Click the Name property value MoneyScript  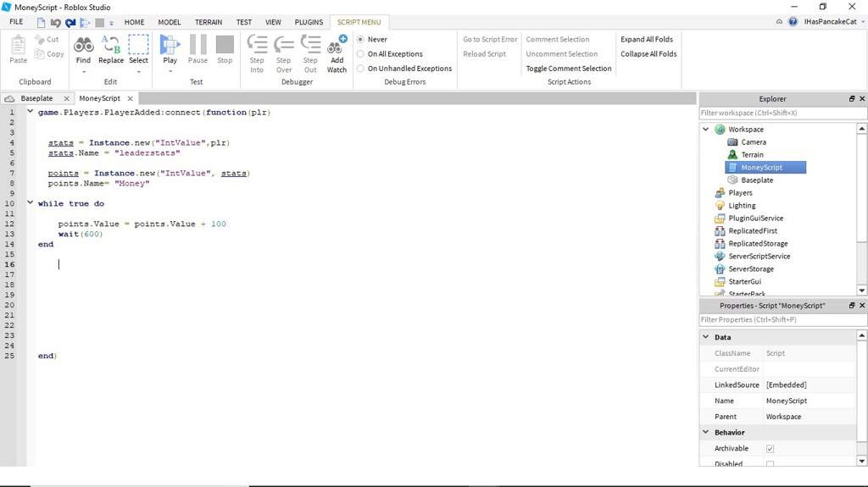click(x=786, y=401)
